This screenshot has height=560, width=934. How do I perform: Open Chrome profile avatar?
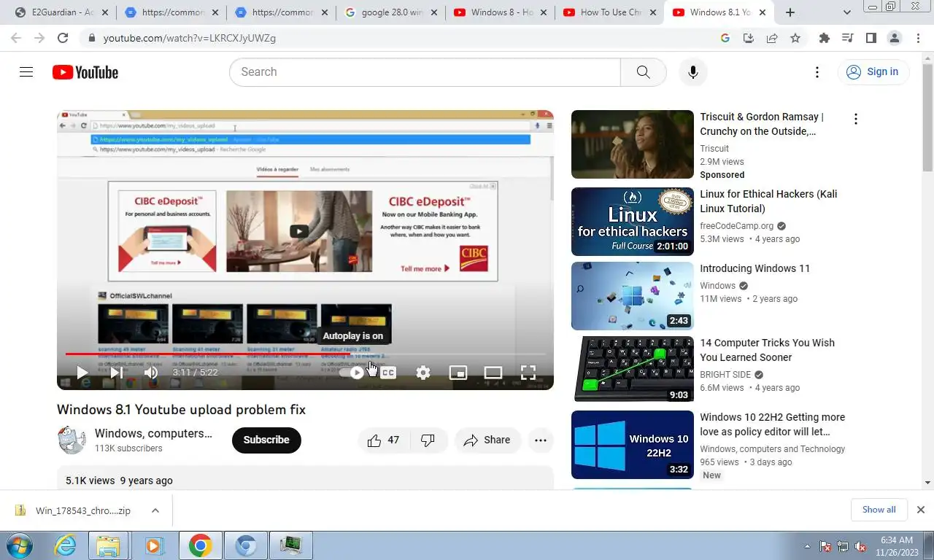pos(895,38)
